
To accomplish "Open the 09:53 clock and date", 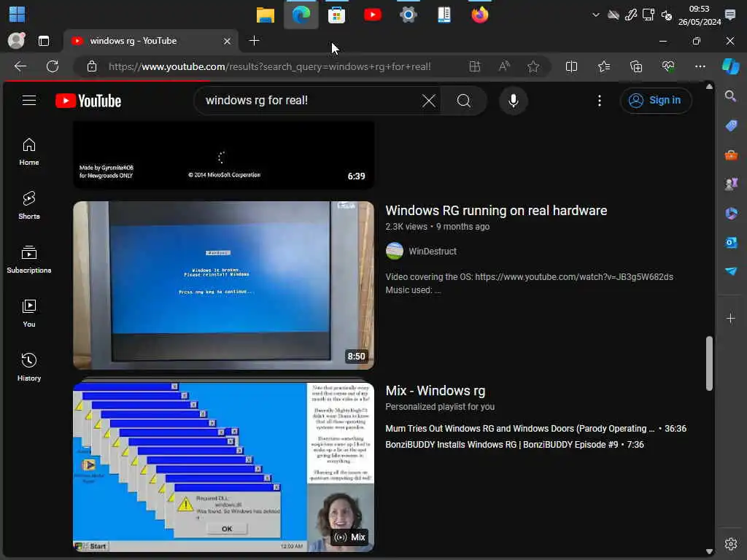I will coord(700,15).
